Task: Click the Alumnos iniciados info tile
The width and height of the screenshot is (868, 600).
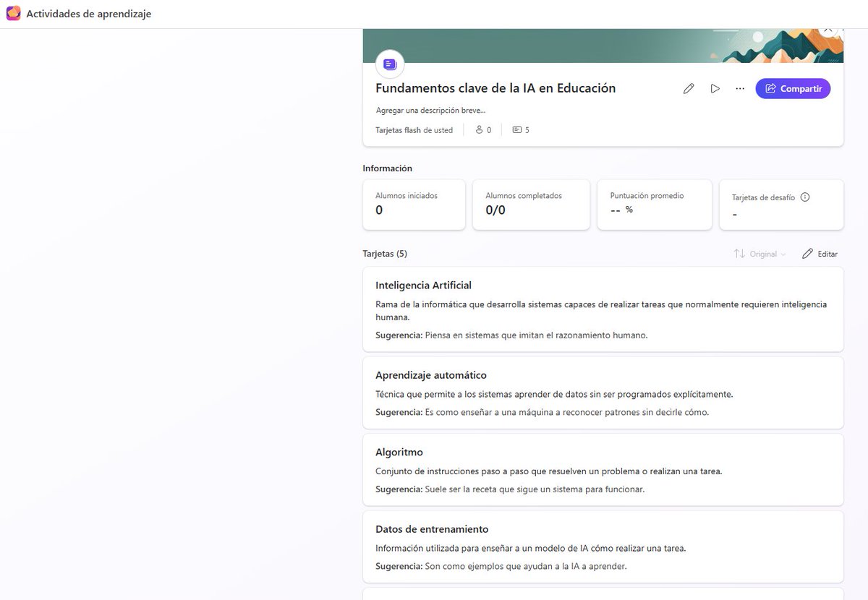Action: click(x=414, y=205)
